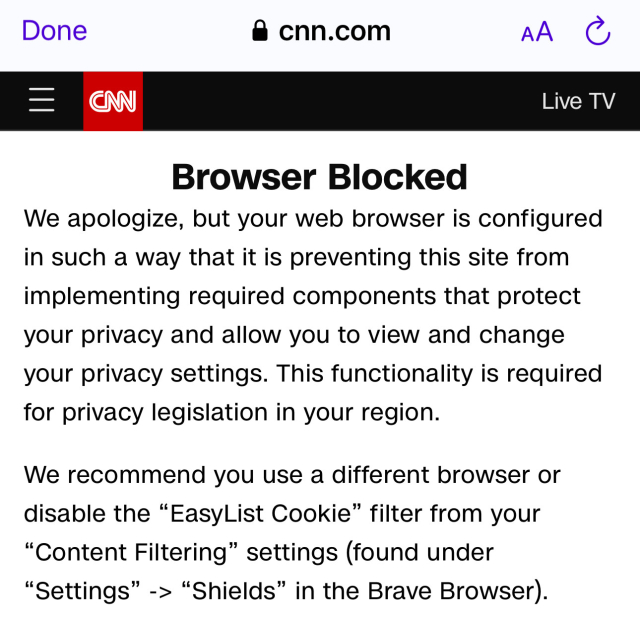The width and height of the screenshot is (640, 629).
Task: Click the "We recommend" paragraph
Action: (x=292, y=532)
